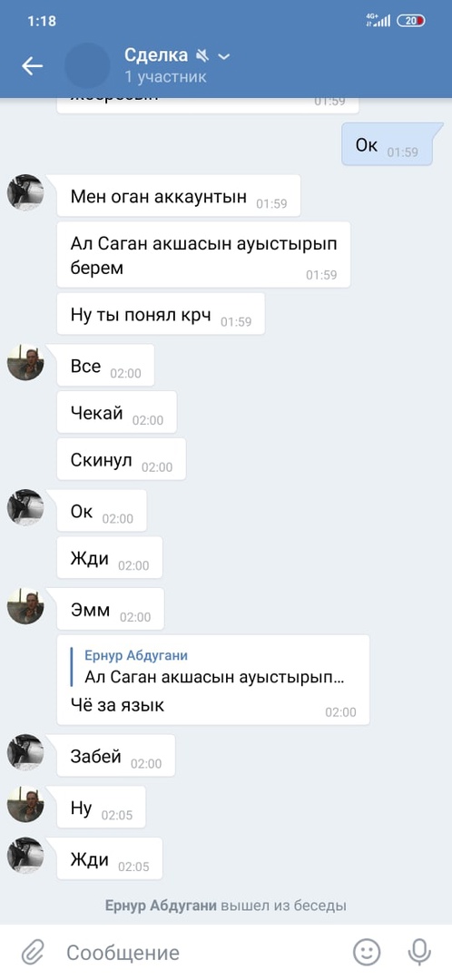Tap the battery indicator in status bar
Viewport: 452px width, 980px height.
click(411, 21)
